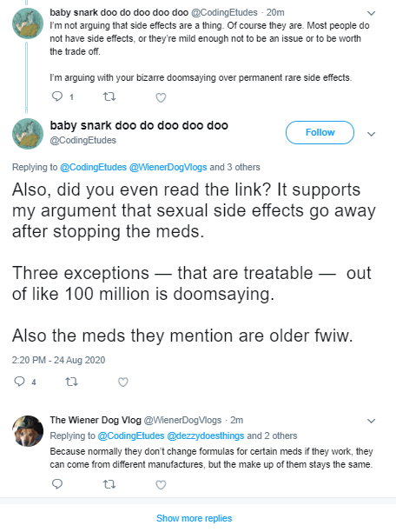This screenshot has width=396, height=532.
Task: Like the main tweet about the link
Action: pyautogui.click(x=123, y=382)
